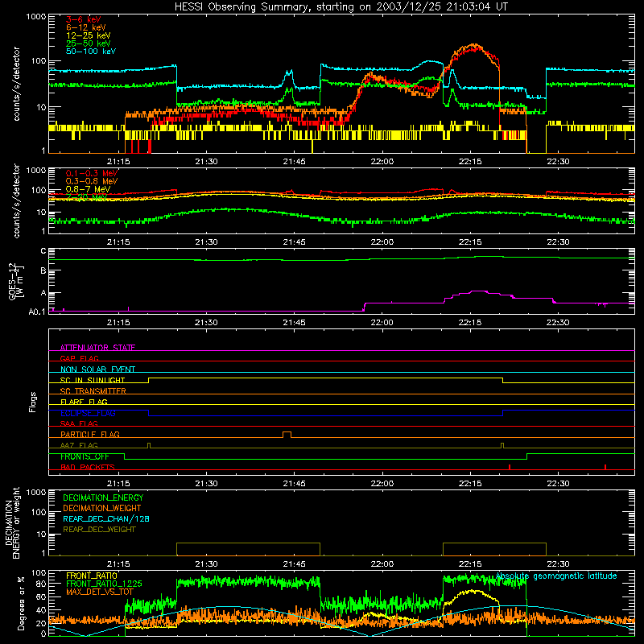
Task: Click the REAR_DEC_CHAN/128 legend label
Action: tap(106, 518)
